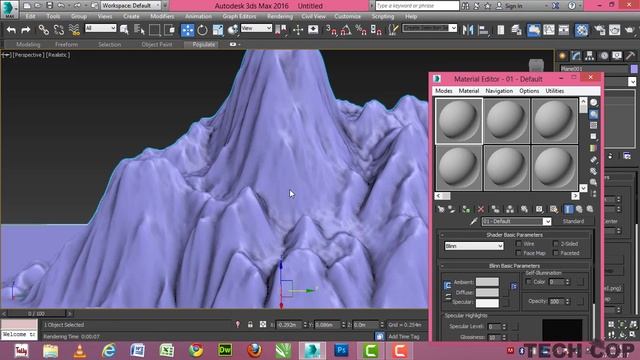Toggle Window/Crossing selection mode
Screen dimensions: 640x360
click(169, 30)
